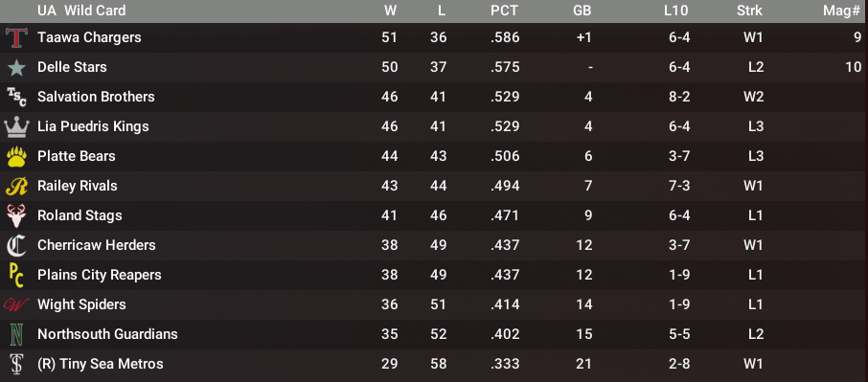This screenshot has width=868, height=382.
Task: Click the Roland Stags deer head logo
Action: click(16, 215)
